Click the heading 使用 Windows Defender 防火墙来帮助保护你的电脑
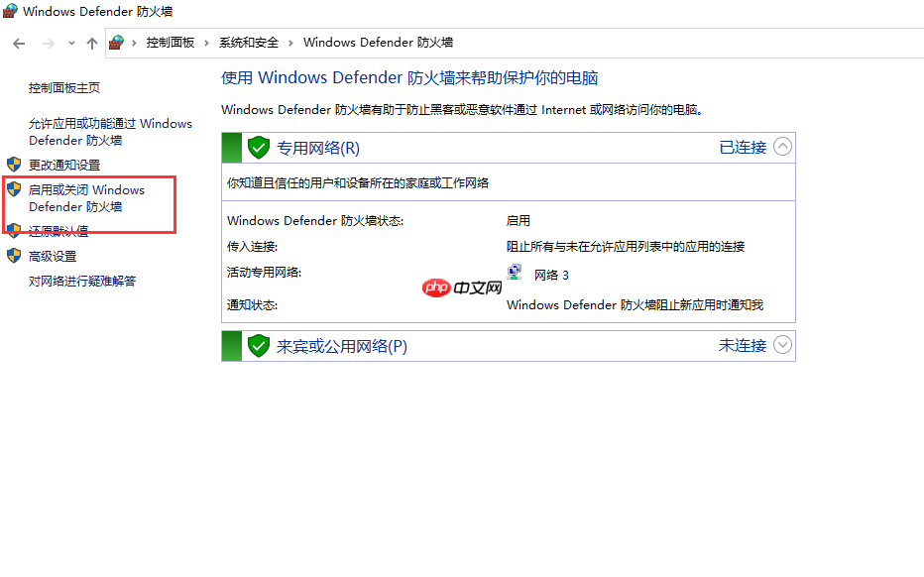The width and height of the screenshot is (924, 577). click(x=409, y=77)
